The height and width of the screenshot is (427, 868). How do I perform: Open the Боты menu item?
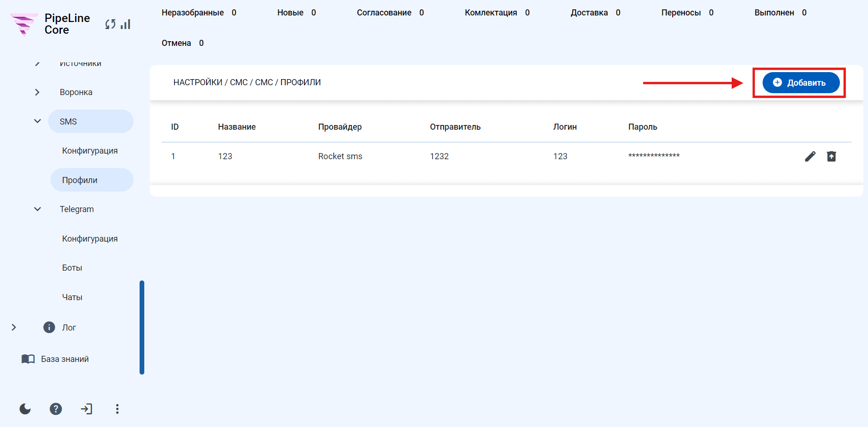pos(72,268)
